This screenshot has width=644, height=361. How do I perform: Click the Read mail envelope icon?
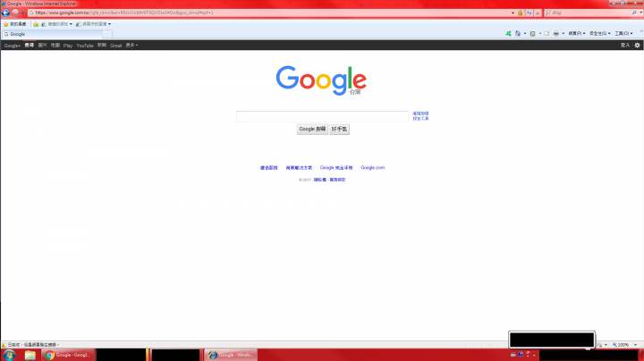tap(547, 34)
